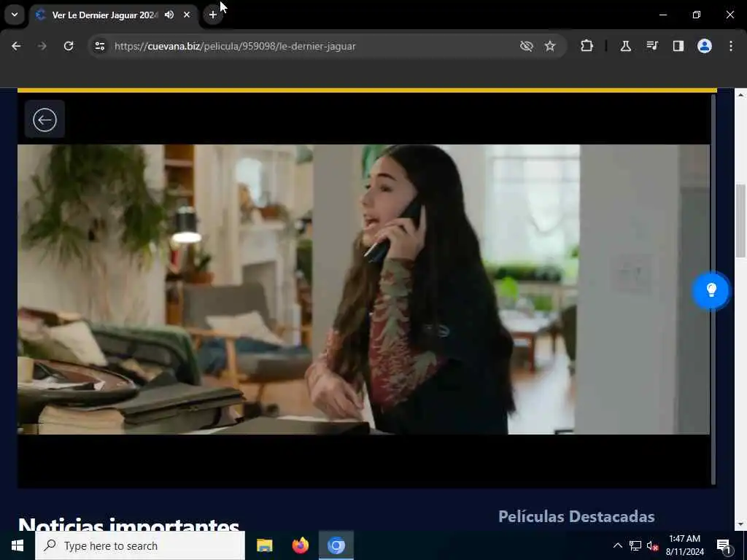Open the Chrome three-dot menu
This screenshot has width=747, height=560.
731,46
